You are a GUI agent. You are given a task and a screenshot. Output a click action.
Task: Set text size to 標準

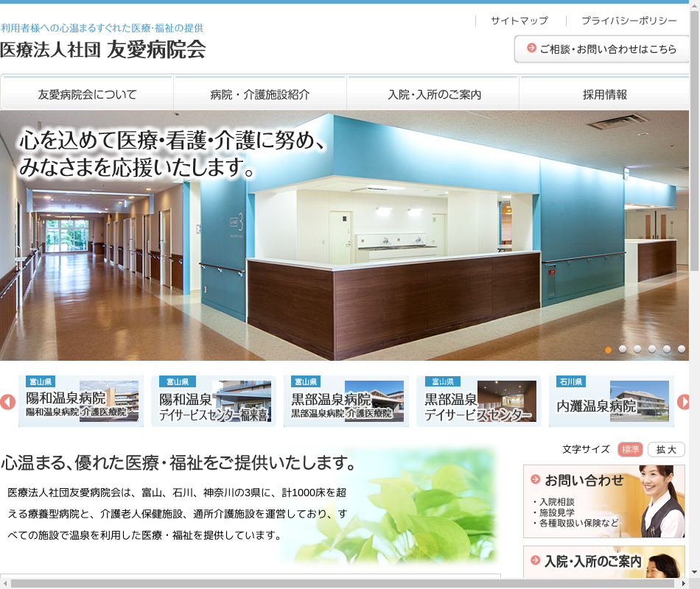(x=630, y=450)
